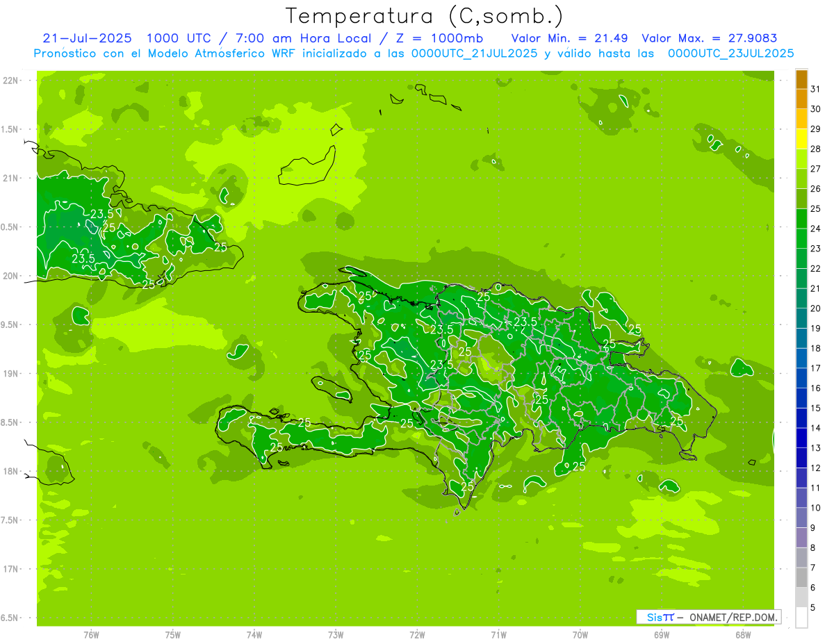Click the "15" label on the color scale
Screen dimensions: 834x644
point(815,408)
